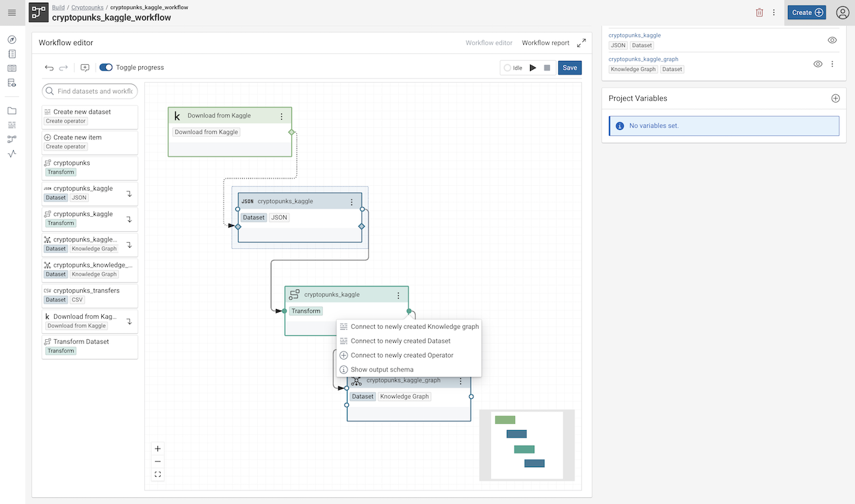Open the header overflow three-dot menu
The width and height of the screenshot is (855, 504).
774,12
